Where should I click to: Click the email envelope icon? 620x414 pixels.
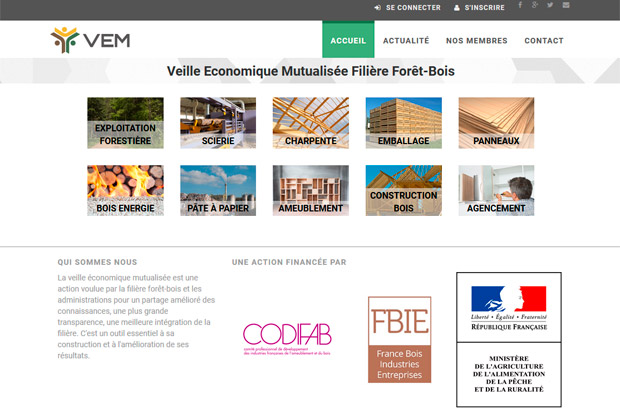click(x=566, y=5)
